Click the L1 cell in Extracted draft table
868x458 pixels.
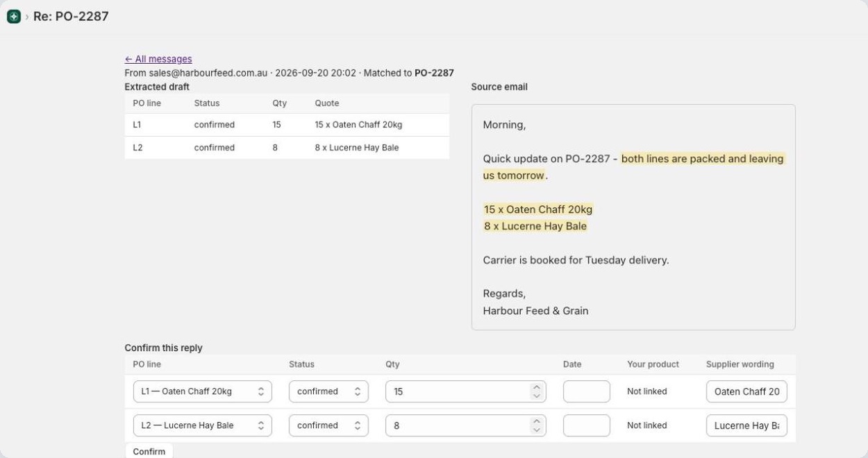[137, 125]
